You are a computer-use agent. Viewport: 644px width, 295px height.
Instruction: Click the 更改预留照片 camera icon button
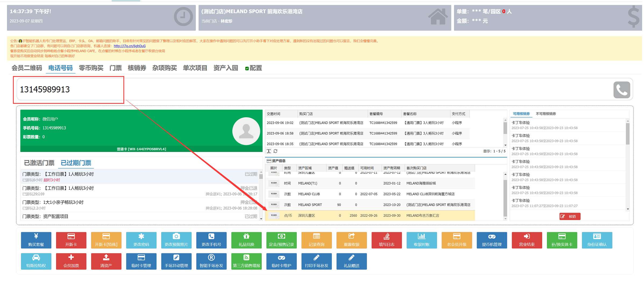[x=176, y=240]
